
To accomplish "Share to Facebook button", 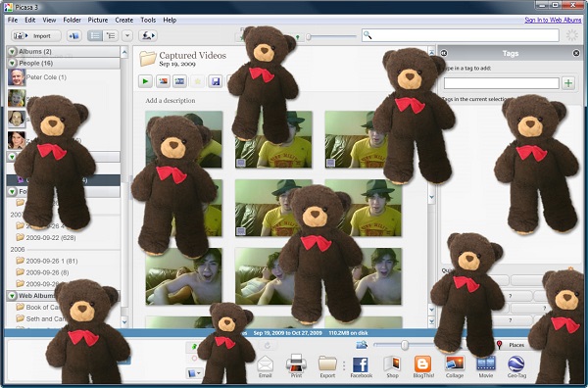I will coord(361,366).
